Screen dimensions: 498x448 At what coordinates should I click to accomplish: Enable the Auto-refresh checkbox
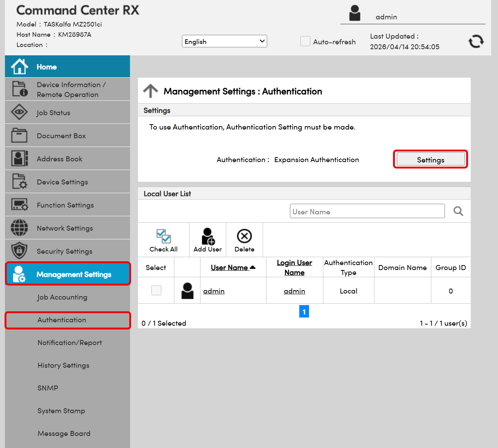[305, 41]
